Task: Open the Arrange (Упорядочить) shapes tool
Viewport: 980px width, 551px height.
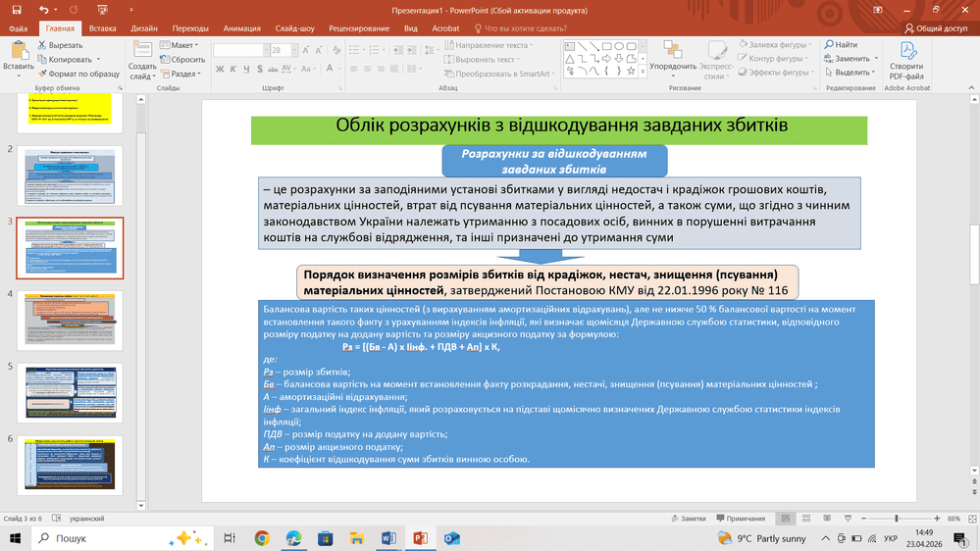Action: coord(672,59)
